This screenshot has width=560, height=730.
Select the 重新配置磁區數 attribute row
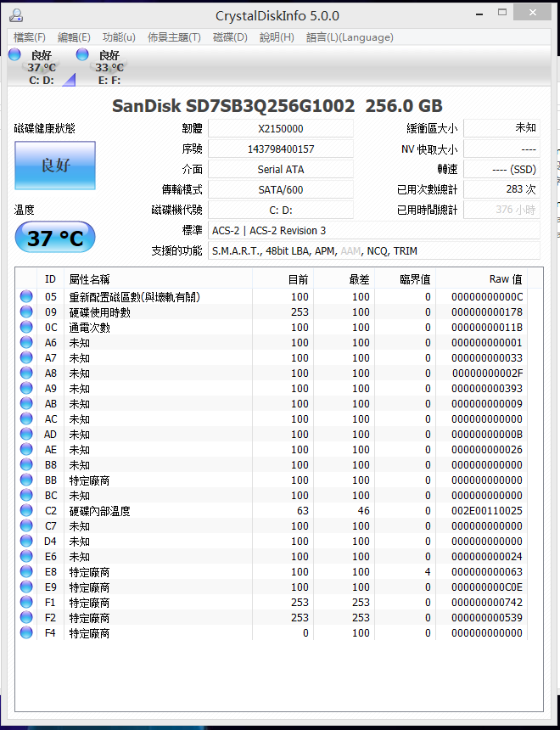tap(272, 296)
